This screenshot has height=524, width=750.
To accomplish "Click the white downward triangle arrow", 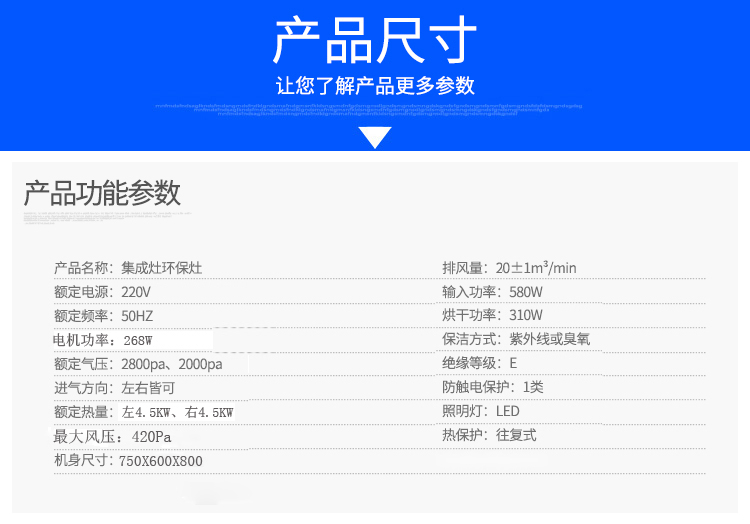I will 375,138.
